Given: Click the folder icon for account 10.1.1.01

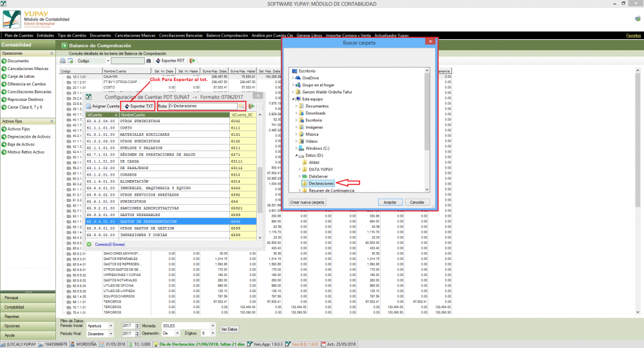Looking at the screenshot, I should [69, 77].
